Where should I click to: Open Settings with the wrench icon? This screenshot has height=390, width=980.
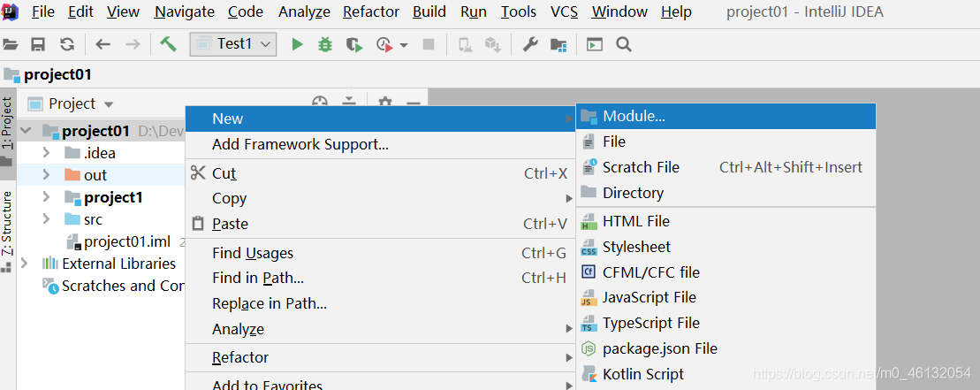click(x=530, y=44)
